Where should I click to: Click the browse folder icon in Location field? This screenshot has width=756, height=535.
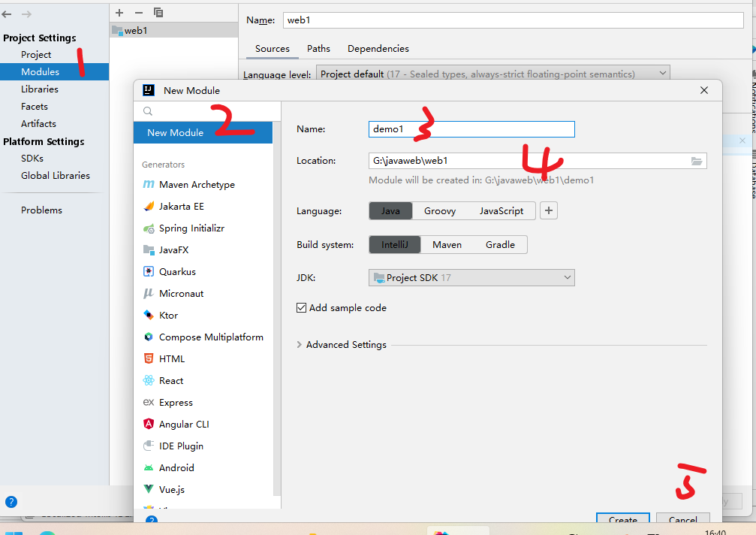pos(697,161)
